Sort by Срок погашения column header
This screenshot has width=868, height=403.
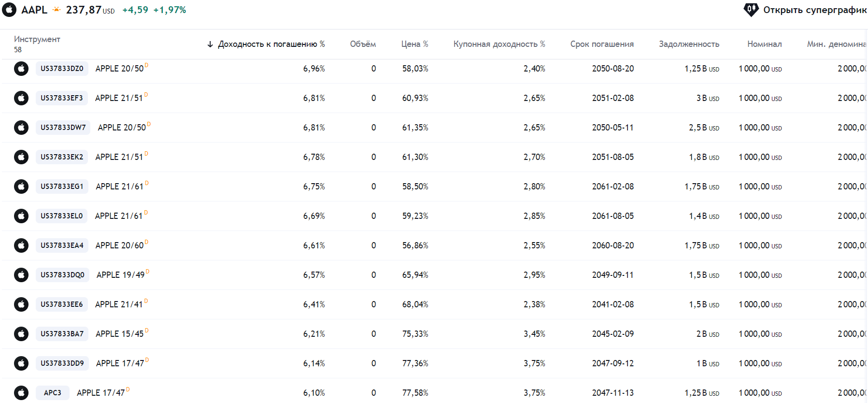pyautogui.click(x=601, y=44)
